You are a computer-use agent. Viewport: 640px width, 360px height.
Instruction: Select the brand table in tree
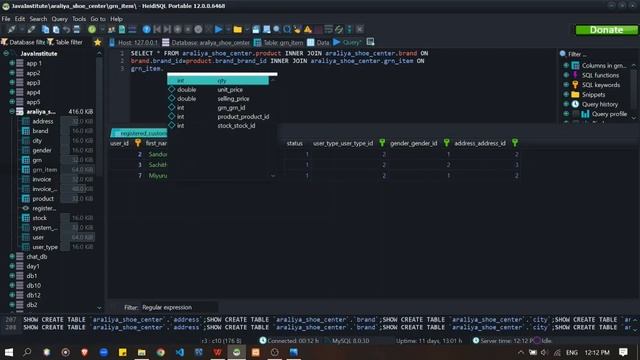click(x=40, y=131)
